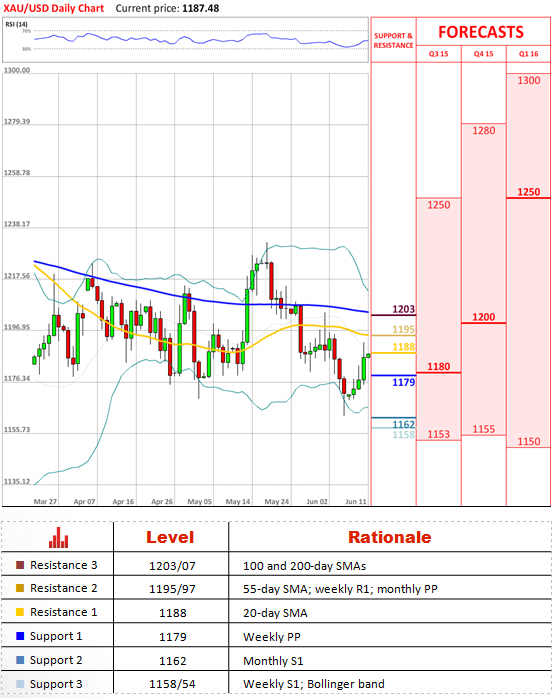Click the XAU/USD Daily Chart title
The height and width of the screenshot is (698, 555).
(x=53, y=8)
